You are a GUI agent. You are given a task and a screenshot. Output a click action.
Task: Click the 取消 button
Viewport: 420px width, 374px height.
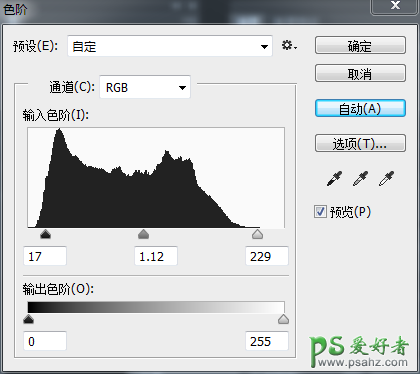coord(360,73)
